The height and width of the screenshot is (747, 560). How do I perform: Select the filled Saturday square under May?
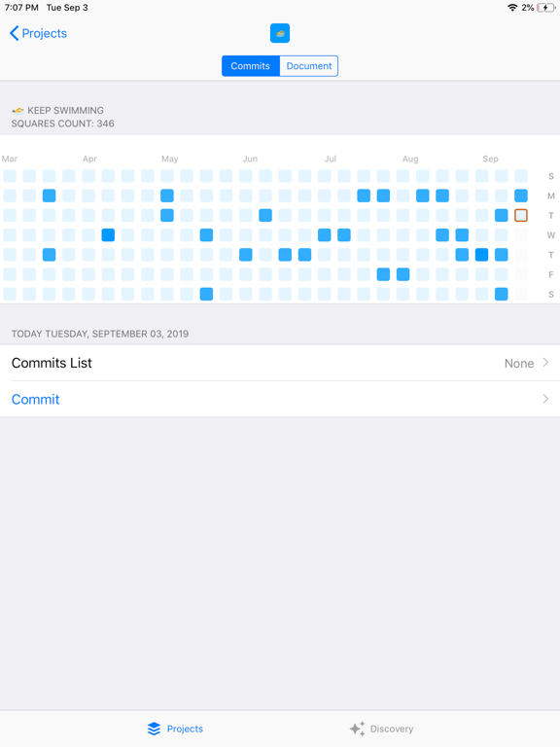click(x=206, y=294)
